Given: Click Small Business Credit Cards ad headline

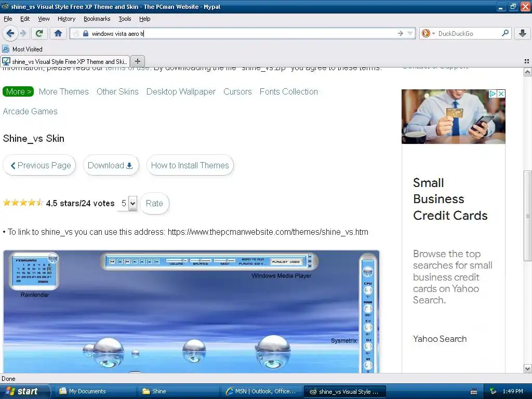Looking at the screenshot, I should click(x=450, y=199).
